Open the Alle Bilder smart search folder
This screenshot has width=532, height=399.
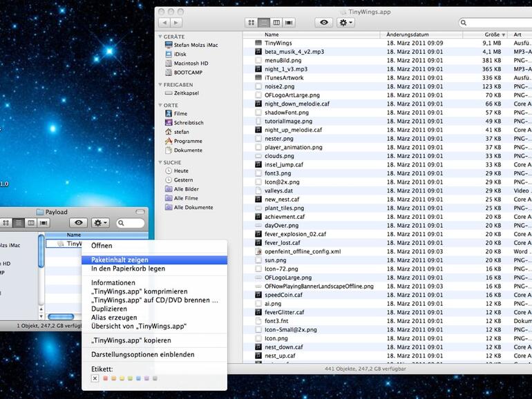point(186,189)
